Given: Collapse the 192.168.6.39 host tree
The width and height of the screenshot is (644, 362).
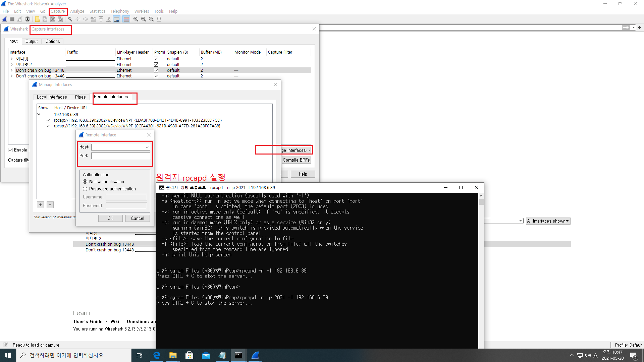Looking at the screenshot, I should coord(39,115).
